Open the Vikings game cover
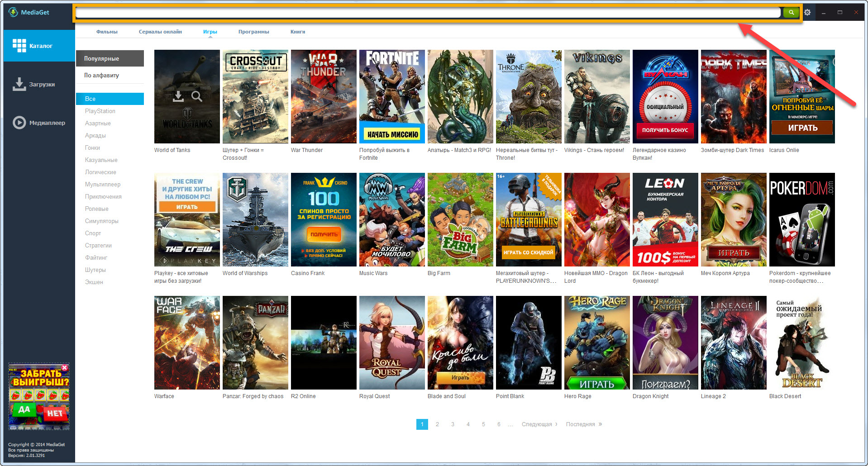 (x=597, y=96)
